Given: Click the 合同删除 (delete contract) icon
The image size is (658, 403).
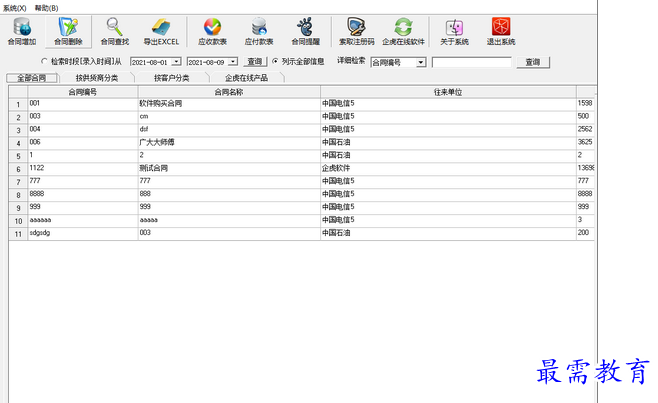Looking at the screenshot, I should pos(68,31).
